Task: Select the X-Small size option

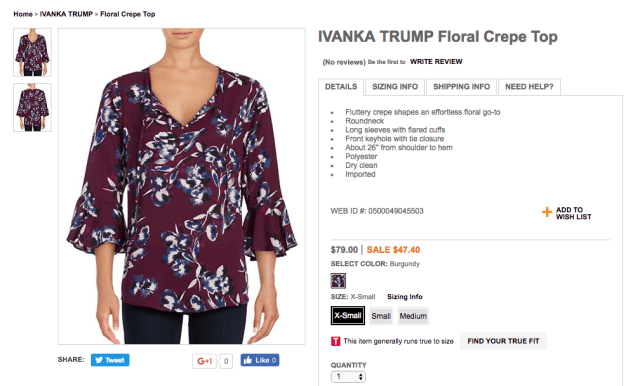Action: pyautogui.click(x=348, y=315)
